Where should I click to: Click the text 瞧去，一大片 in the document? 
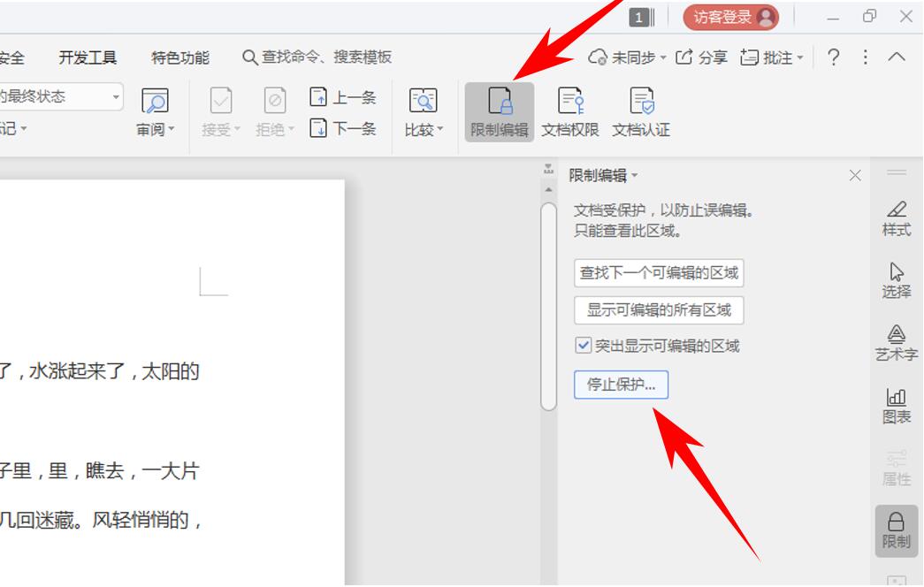[x=142, y=471]
